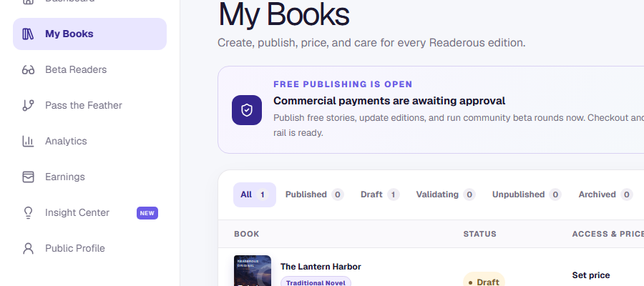Show Validating books tab
This screenshot has width=644, height=286.
point(446,194)
